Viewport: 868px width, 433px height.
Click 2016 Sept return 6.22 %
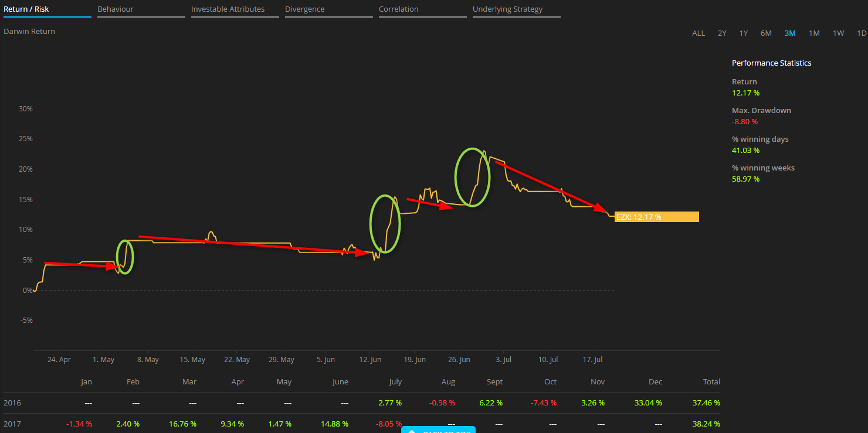click(x=491, y=403)
